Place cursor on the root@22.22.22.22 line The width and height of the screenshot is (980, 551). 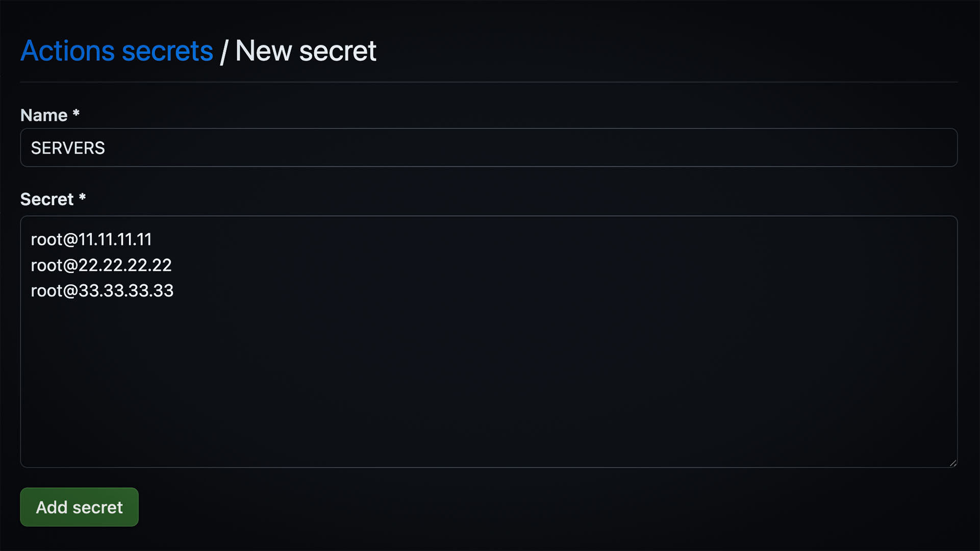[x=101, y=265]
